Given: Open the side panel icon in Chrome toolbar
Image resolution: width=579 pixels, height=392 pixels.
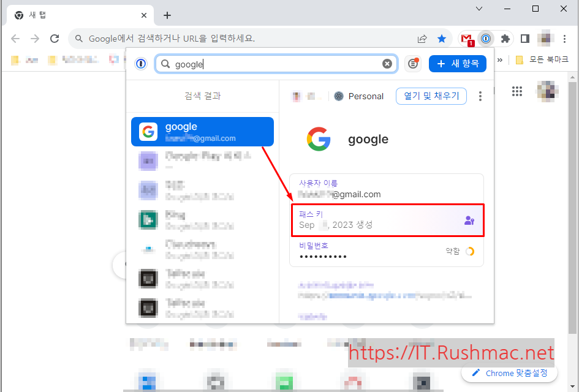Looking at the screenshot, I should point(525,38).
